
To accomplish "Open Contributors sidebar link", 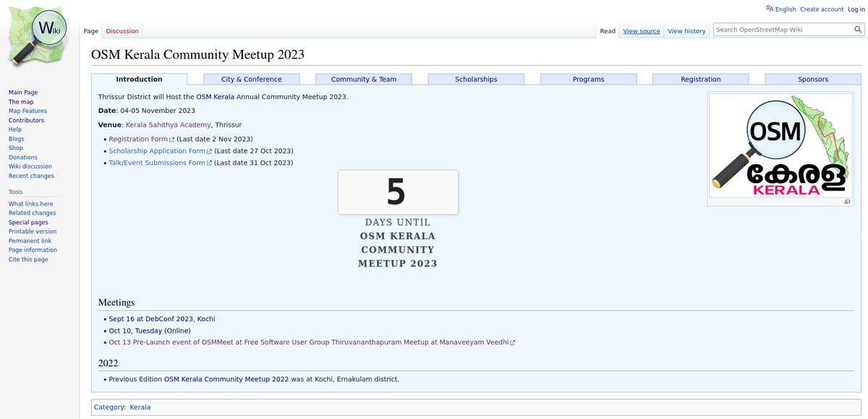I will click(x=26, y=120).
